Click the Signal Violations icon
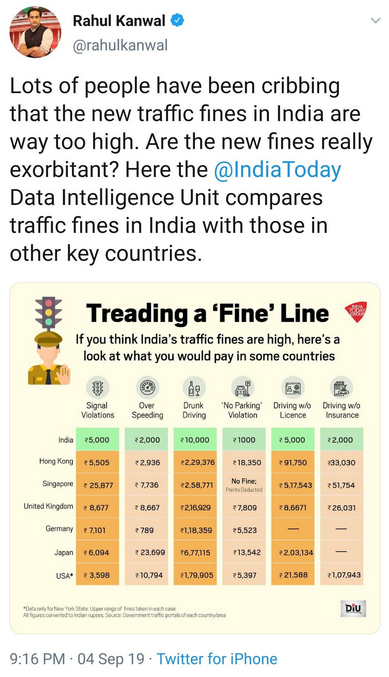Screen dimensions: 389x677 pos(98,387)
